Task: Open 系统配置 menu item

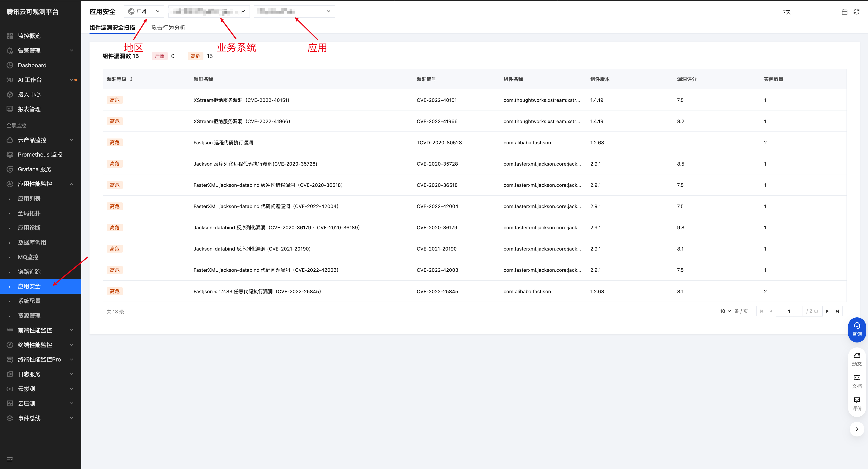Action: coord(29,301)
